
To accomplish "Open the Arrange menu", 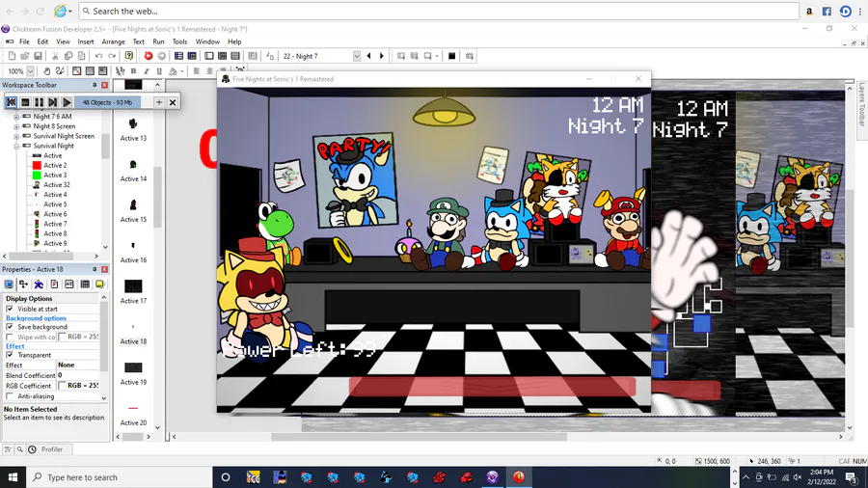I will point(113,41).
